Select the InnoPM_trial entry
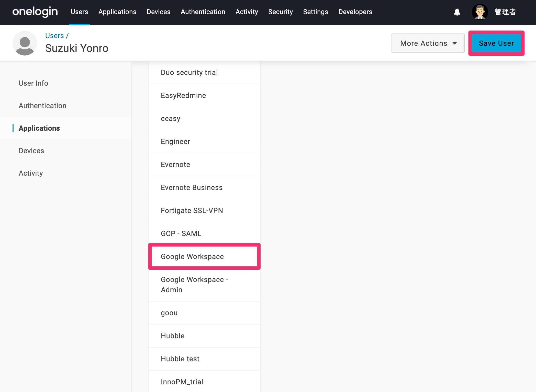The height and width of the screenshot is (392, 536). click(204, 381)
